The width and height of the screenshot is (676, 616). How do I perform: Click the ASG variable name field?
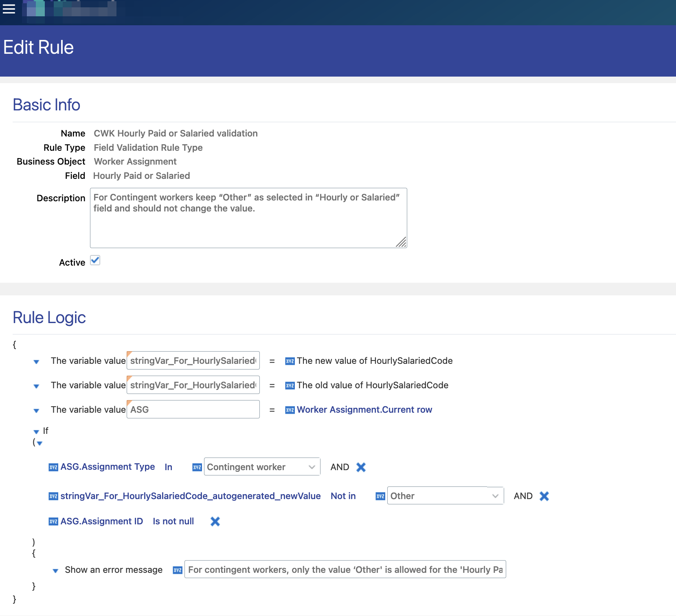[193, 409]
